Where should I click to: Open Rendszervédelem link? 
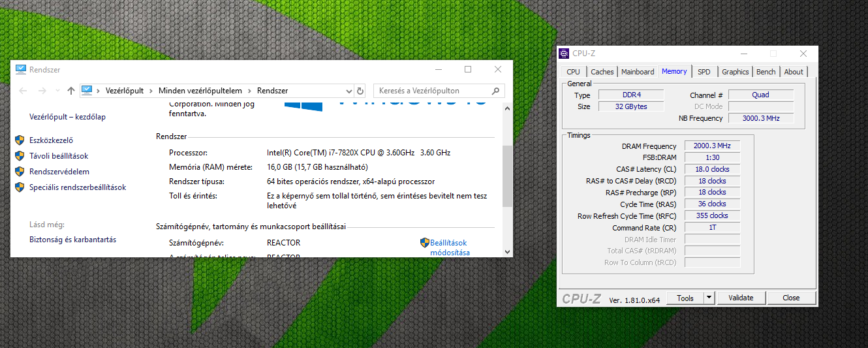(59, 172)
